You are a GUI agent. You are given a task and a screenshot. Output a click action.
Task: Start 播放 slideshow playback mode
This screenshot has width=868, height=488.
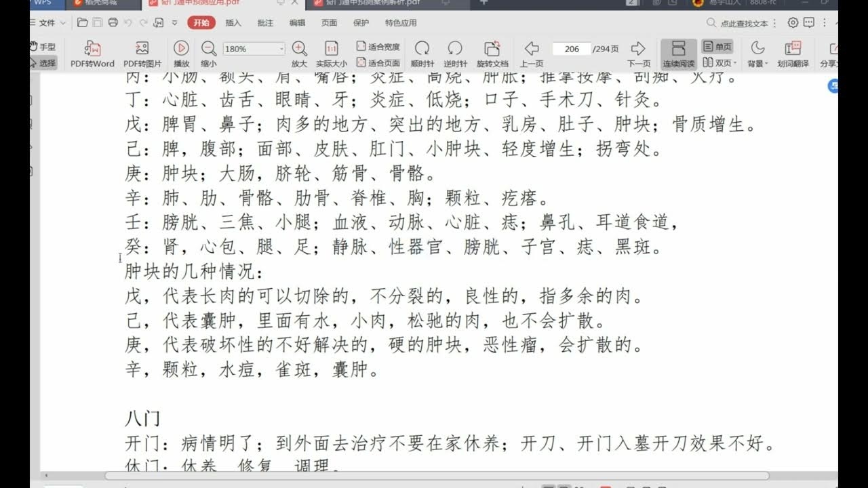pyautogui.click(x=181, y=53)
